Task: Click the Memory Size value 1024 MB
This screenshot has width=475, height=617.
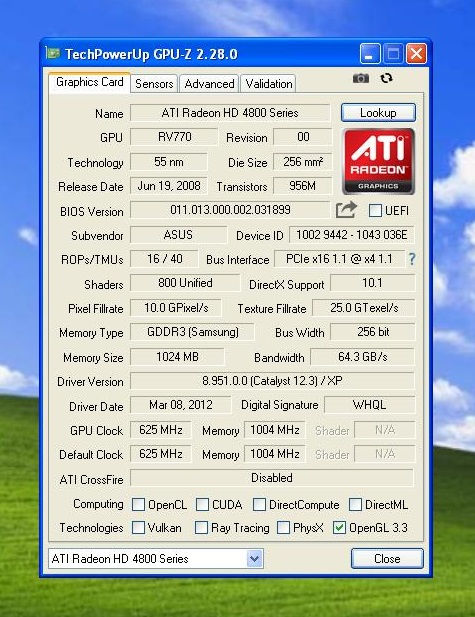Action: point(177,357)
